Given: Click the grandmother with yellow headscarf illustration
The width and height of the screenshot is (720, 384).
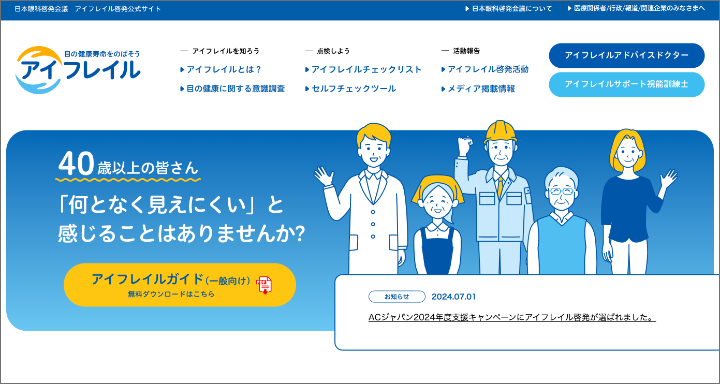Looking at the screenshot, I should [434, 224].
